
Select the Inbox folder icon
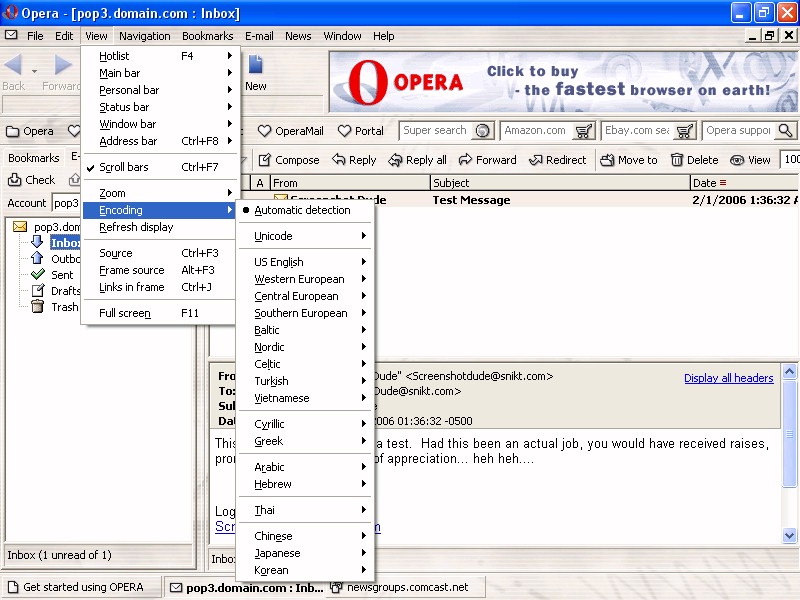click(37, 241)
